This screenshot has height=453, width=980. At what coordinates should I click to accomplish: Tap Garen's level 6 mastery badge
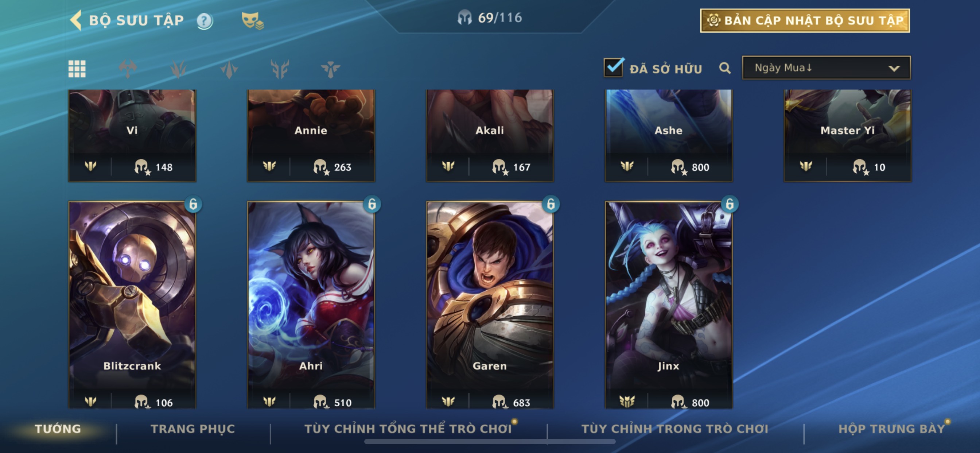(551, 204)
